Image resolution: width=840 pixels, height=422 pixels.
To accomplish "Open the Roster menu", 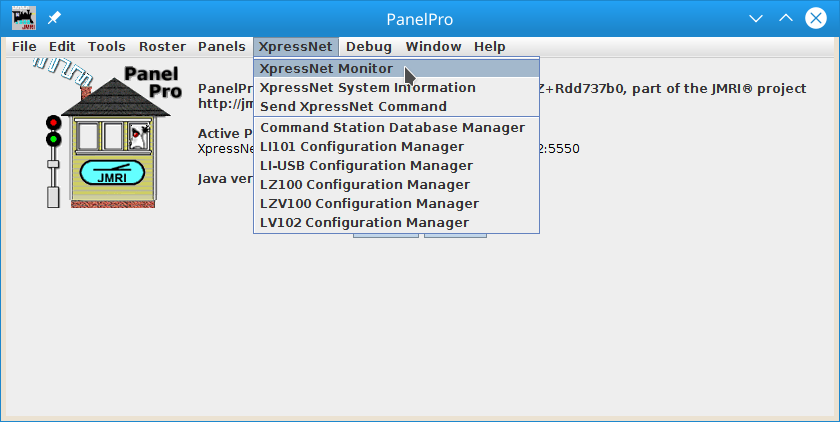I will tap(162, 47).
